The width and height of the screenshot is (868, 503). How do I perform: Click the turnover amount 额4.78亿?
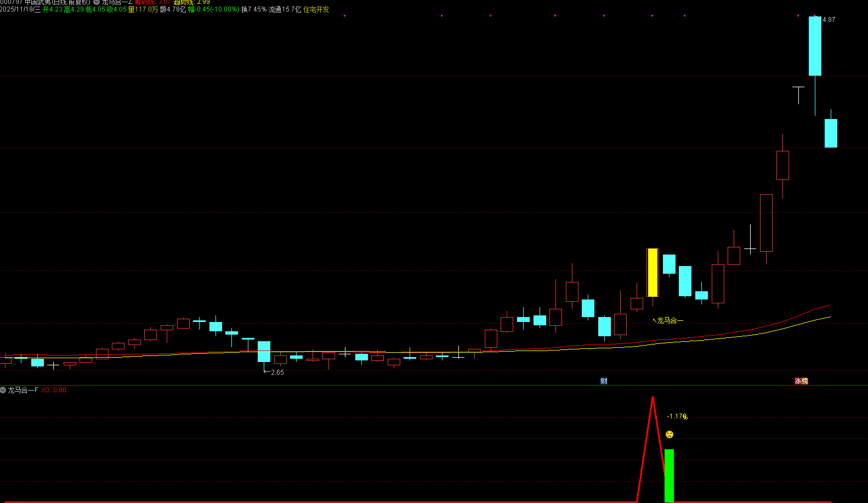pos(173,9)
